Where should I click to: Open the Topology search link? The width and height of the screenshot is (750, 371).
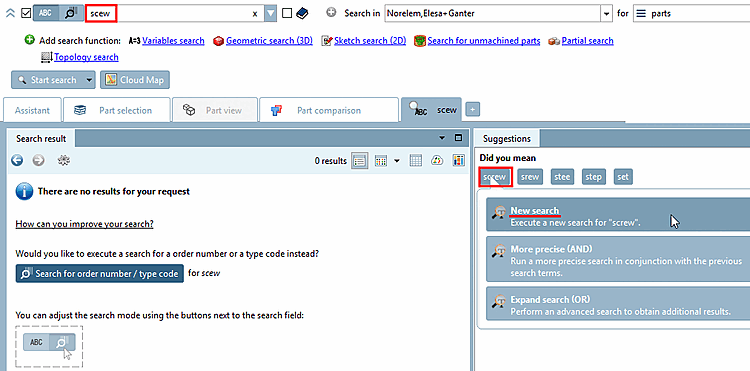coord(86,57)
